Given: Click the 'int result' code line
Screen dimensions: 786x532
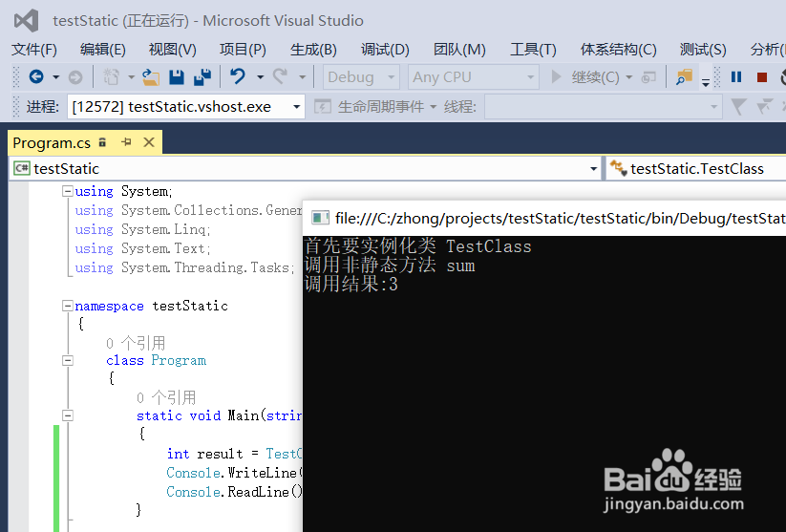Looking at the screenshot, I should coord(235,454).
